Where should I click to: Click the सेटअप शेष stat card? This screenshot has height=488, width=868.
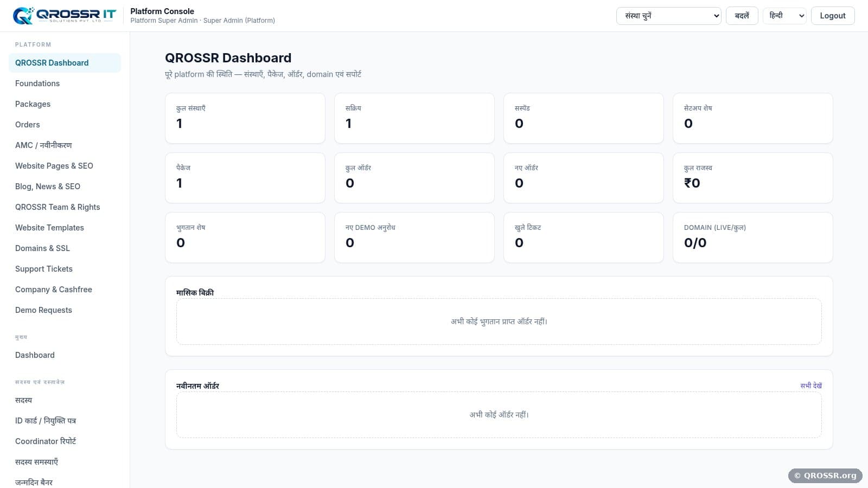753,118
